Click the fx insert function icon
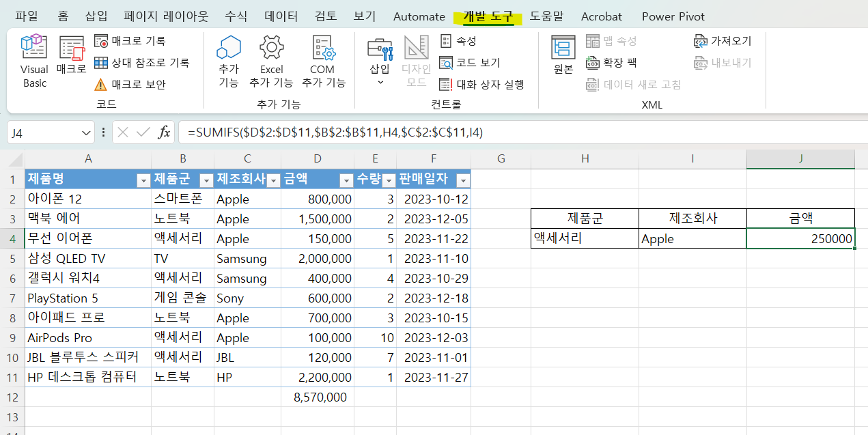 (x=164, y=132)
